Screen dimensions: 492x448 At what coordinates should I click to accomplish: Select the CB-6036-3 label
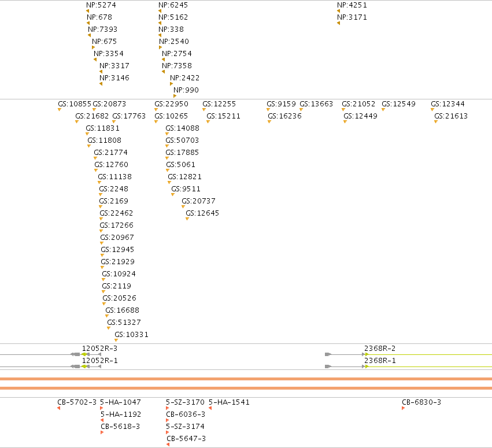click(x=186, y=414)
